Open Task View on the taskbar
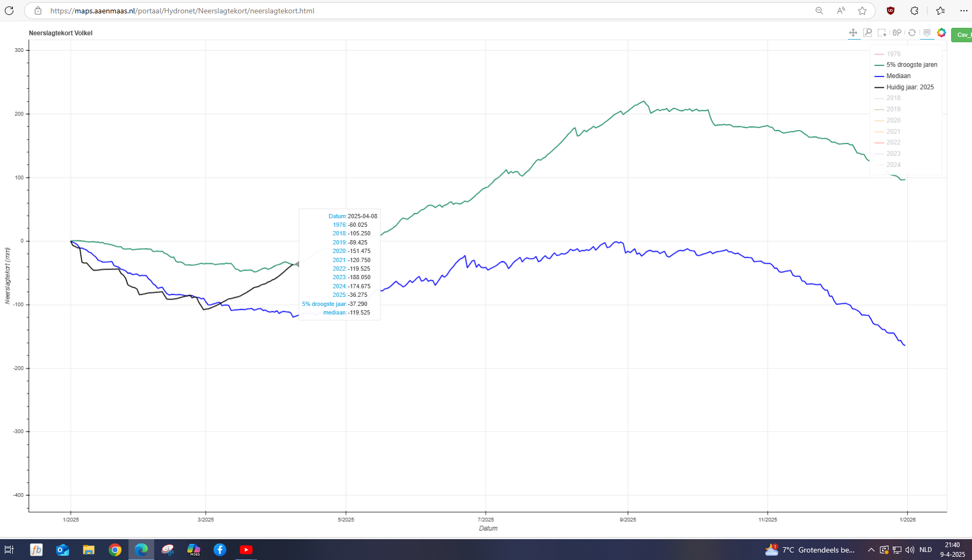This screenshot has height=560, width=972. (9, 550)
